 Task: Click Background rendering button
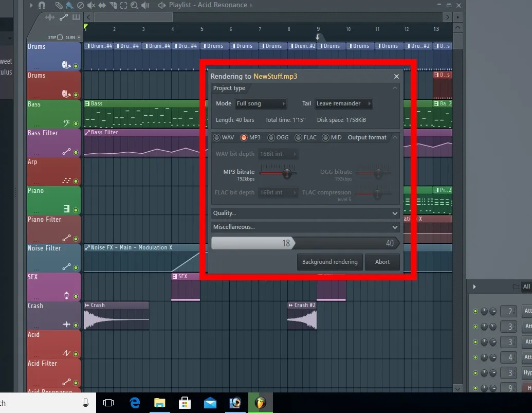coord(330,262)
